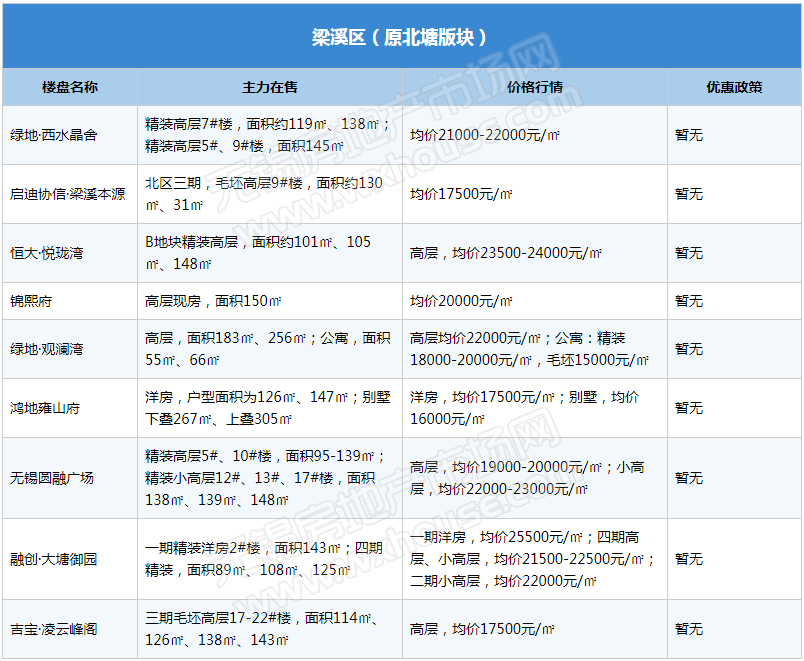Image resolution: width=804 pixels, height=661 pixels.
Task: Select the 鸿地雍山府 property name
Action: [46, 408]
